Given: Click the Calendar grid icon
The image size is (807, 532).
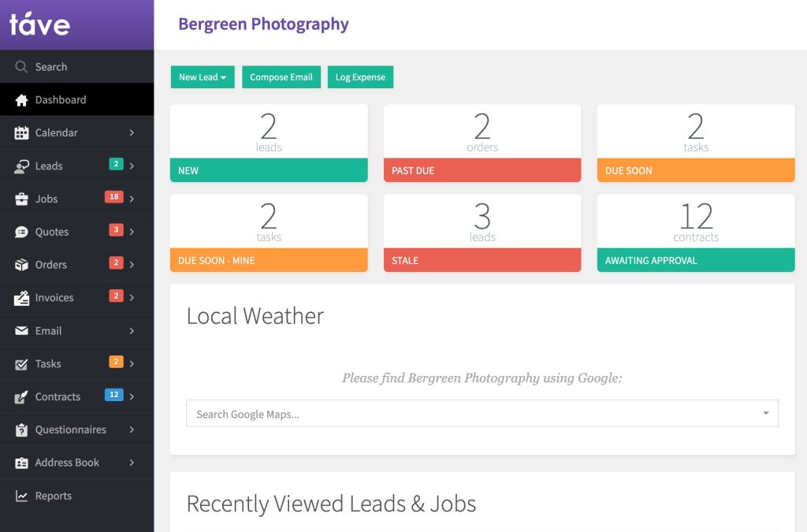Looking at the screenshot, I should pyautogui.click(x=21, y=132).
